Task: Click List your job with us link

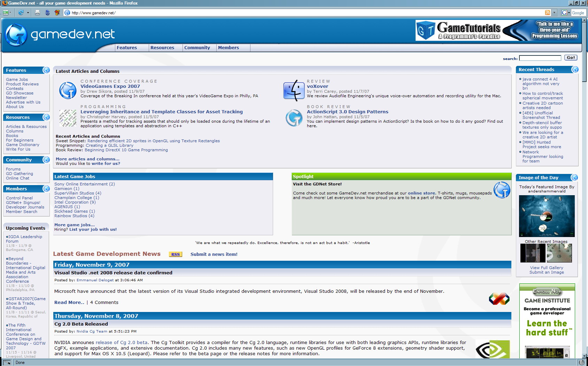Action: [93, 229]
